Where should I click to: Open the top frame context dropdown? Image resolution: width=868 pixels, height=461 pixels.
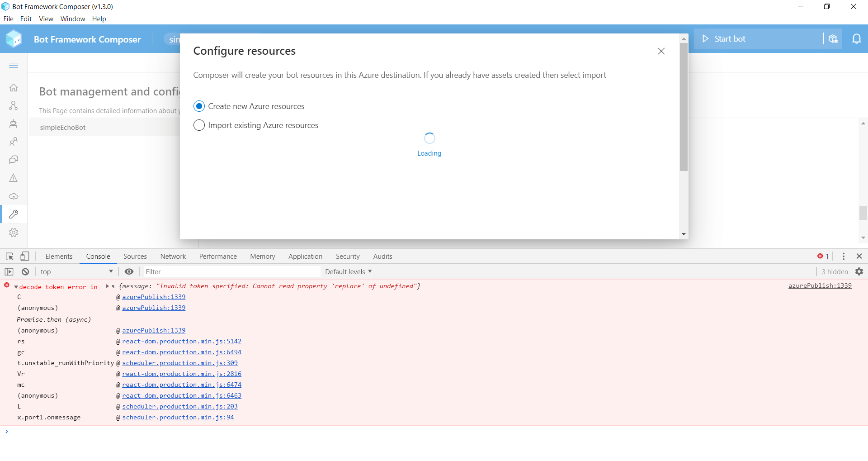click(76, 271)
